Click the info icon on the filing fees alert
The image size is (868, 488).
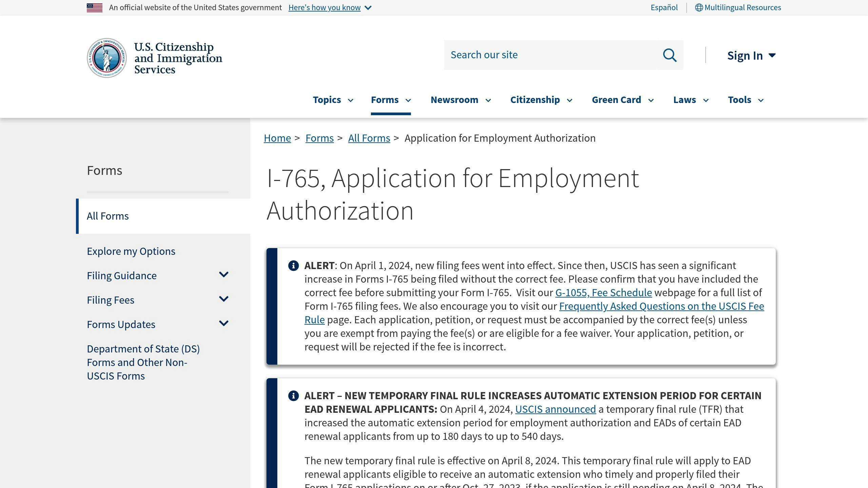pos(293,266)
